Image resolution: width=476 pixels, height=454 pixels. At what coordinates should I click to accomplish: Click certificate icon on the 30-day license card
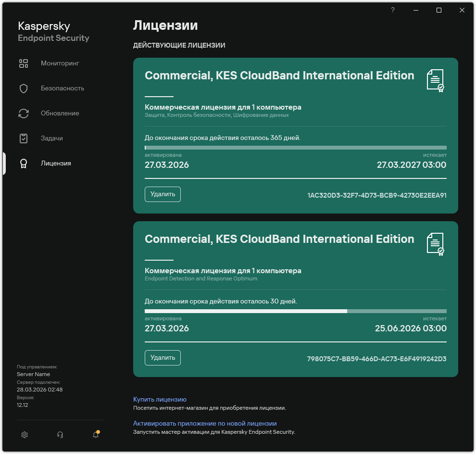(435, 244)
